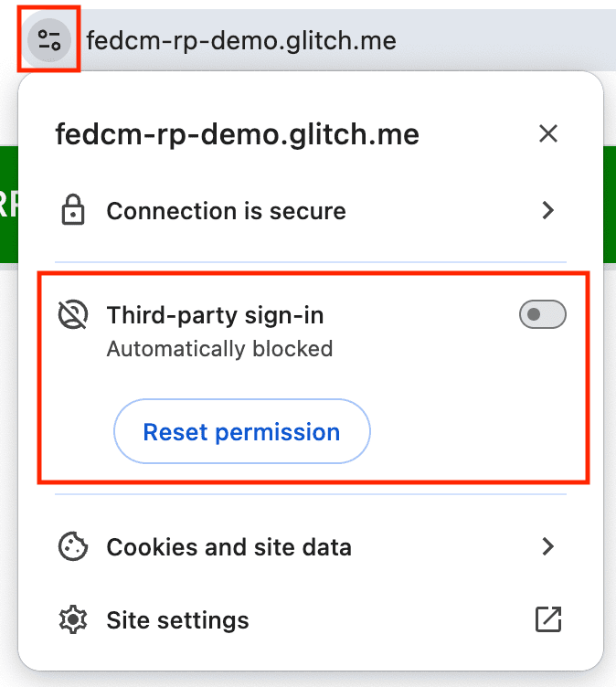This screenshot has width=616, height=687.
Task: Click the green page banner left of popup
Action: tap(8, 206)
